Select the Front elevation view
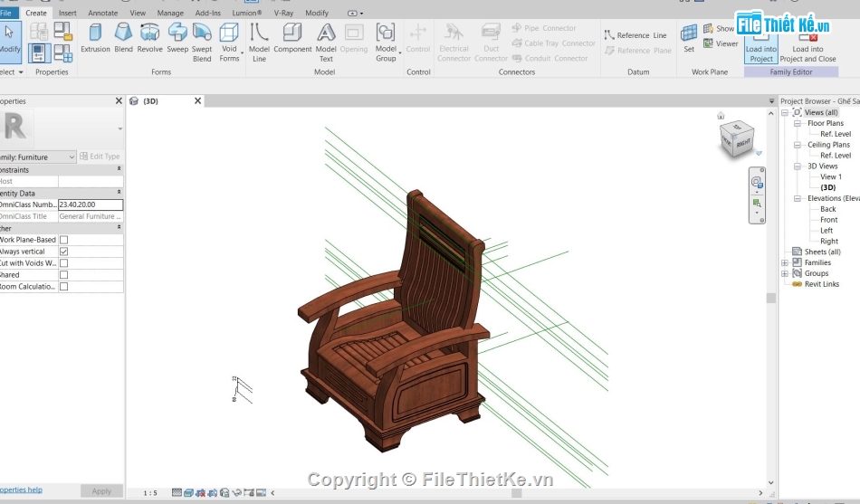This screenshot has height=504, width=860. pyautogui.click(x=828, y=220)
